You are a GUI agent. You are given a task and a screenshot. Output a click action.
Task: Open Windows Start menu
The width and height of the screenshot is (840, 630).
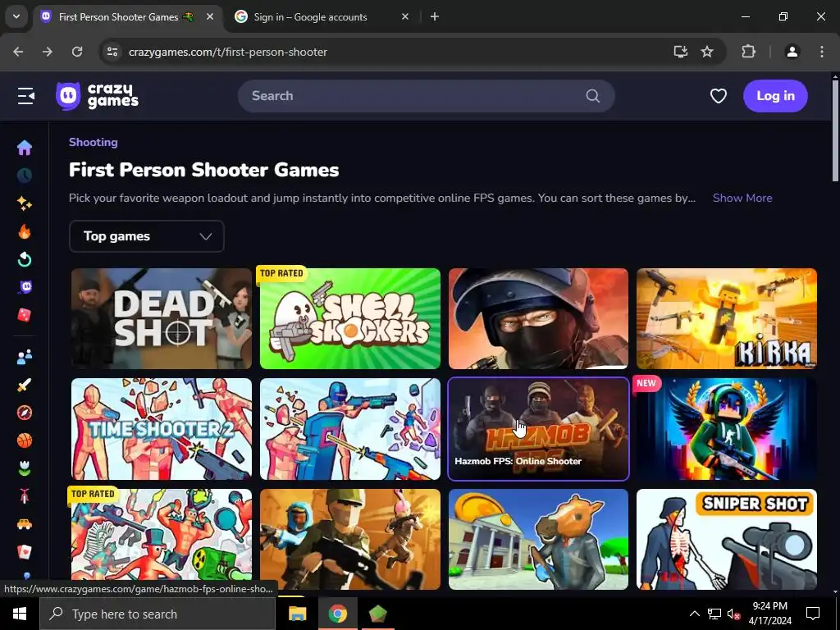pyautogui.click(x=20, y=614)
